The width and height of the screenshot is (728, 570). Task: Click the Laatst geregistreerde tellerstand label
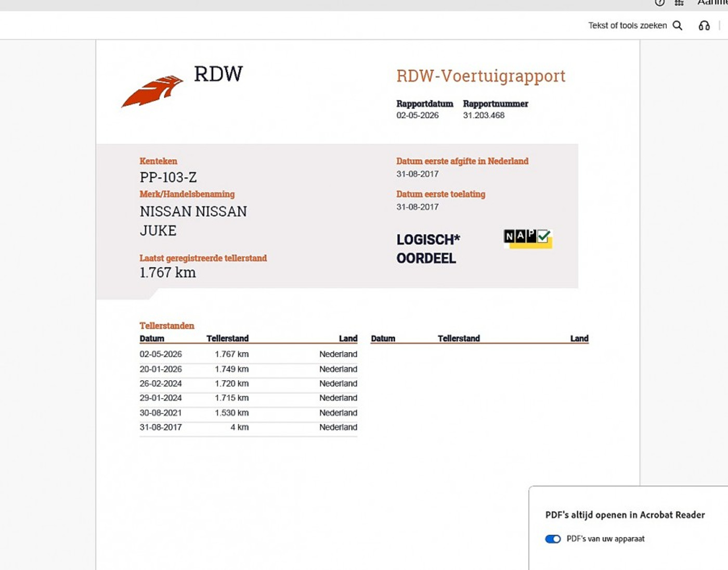[203, 258]
